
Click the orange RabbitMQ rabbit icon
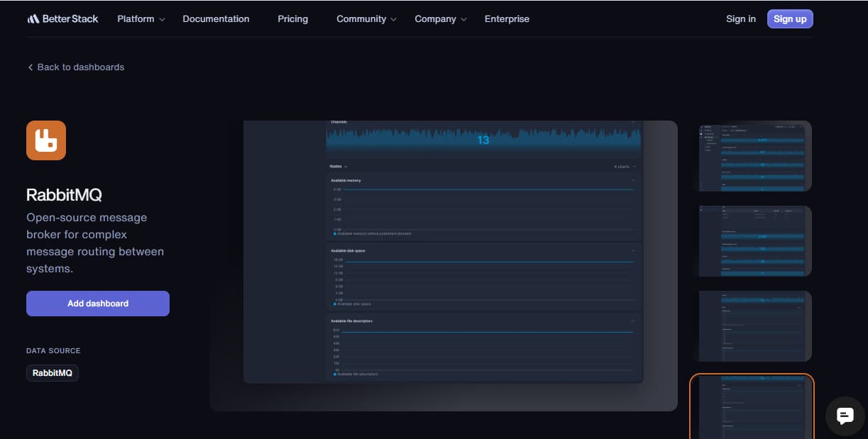click(46, 140)
